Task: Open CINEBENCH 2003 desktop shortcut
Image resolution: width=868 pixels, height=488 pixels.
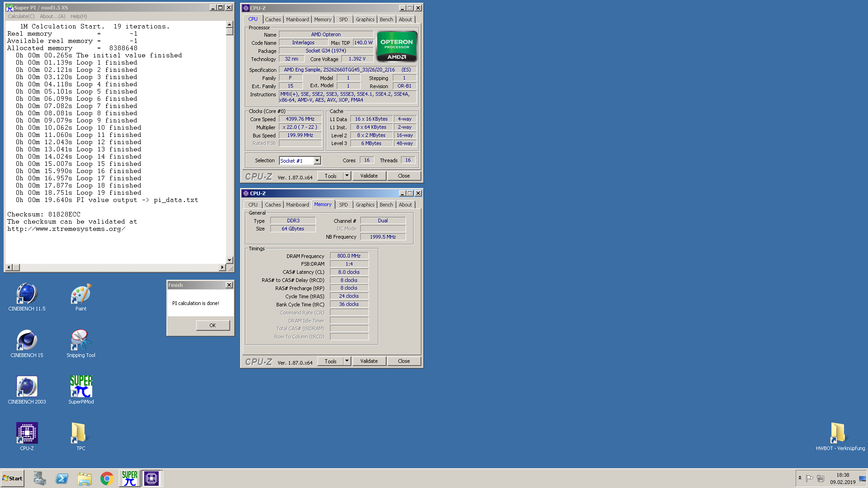Action: click(x=27, y=390)
